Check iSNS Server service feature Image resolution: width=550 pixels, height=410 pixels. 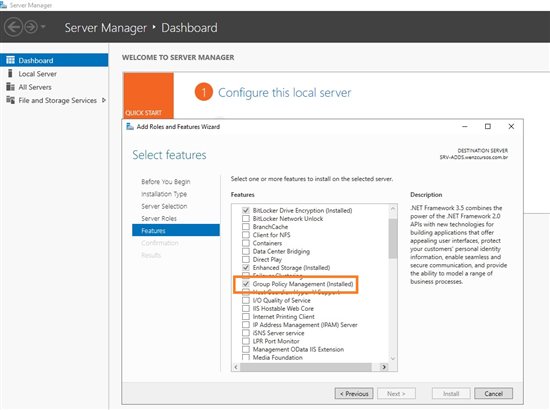point(246,333)
